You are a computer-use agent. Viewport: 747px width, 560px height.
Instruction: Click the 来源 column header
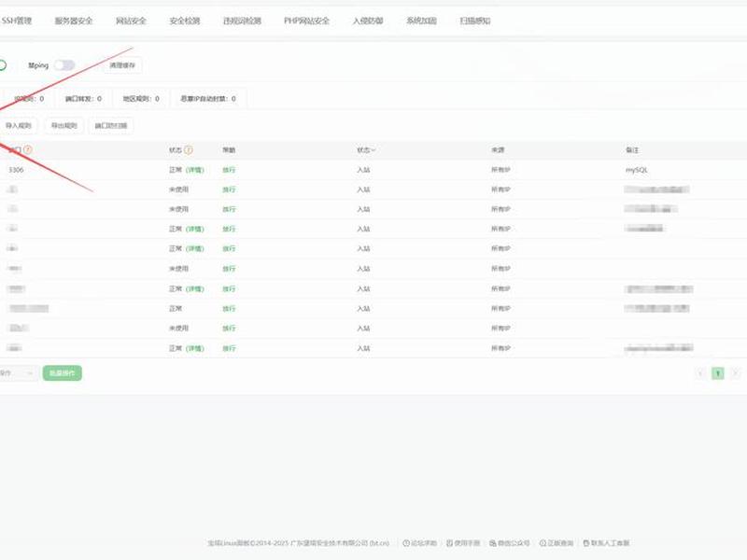498,150
